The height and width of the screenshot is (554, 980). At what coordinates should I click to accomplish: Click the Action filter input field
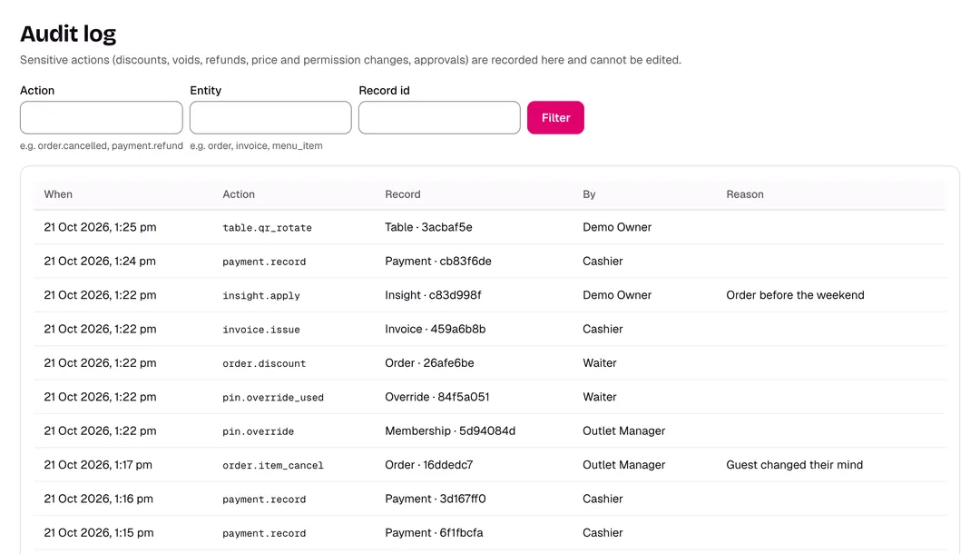[x=102, y=117]
